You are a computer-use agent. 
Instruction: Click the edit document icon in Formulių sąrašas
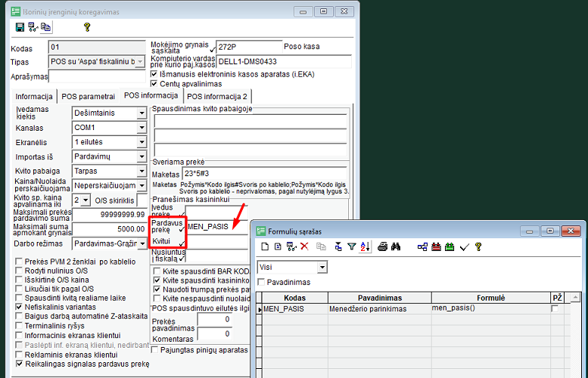coord(278,246)
